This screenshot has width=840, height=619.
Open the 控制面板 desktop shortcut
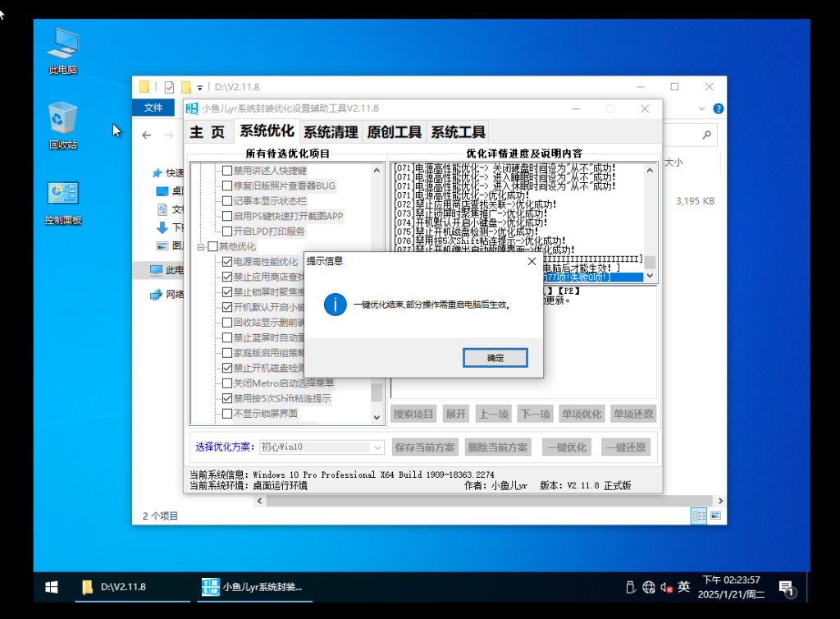click(x=62, y=201)
